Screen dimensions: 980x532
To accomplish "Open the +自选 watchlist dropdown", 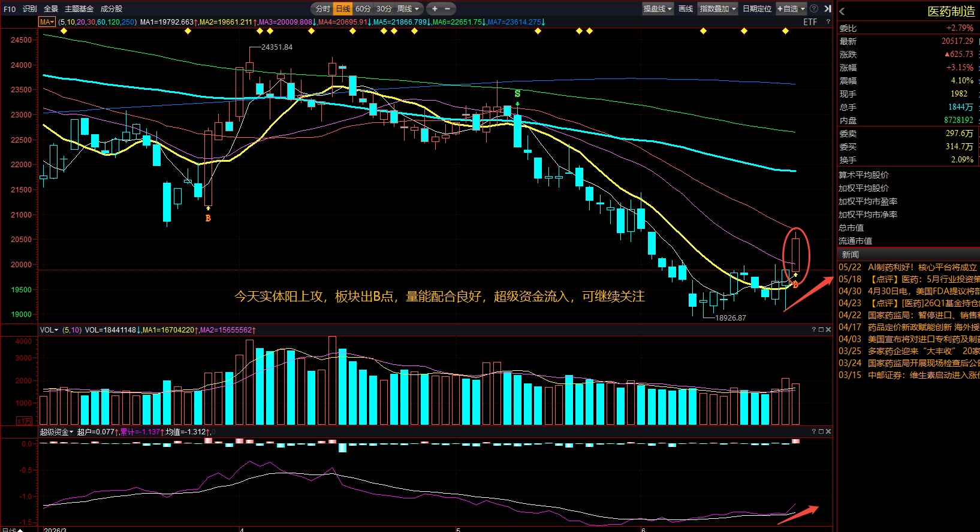I will coord(791,8).
